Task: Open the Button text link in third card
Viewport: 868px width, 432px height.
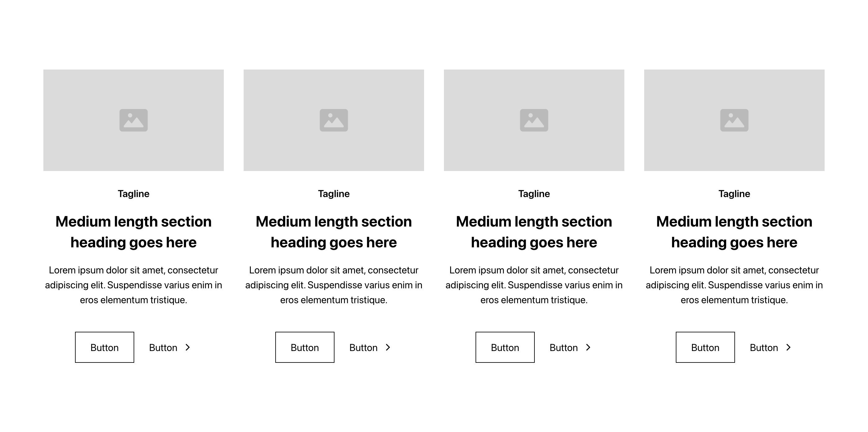Action: pyautogui.click(x=570, y=347)
